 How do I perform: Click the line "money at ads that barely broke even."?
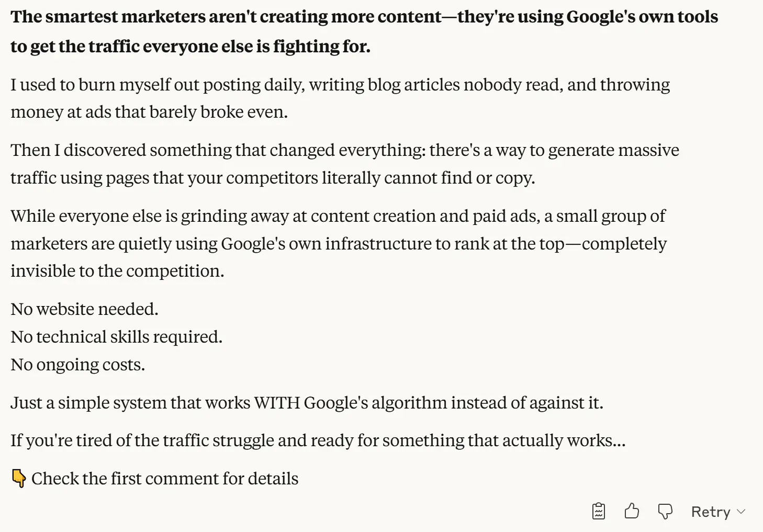[x=149, y=112]
